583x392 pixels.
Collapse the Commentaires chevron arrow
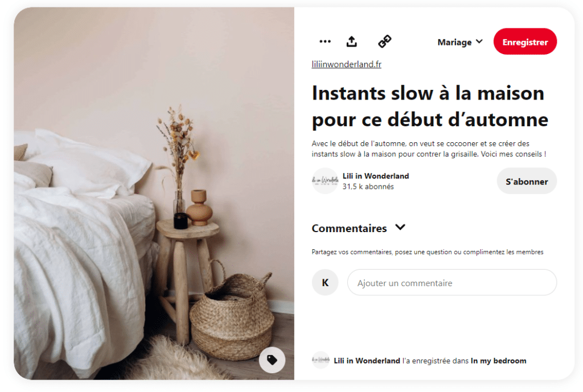[x=400, y=227]
